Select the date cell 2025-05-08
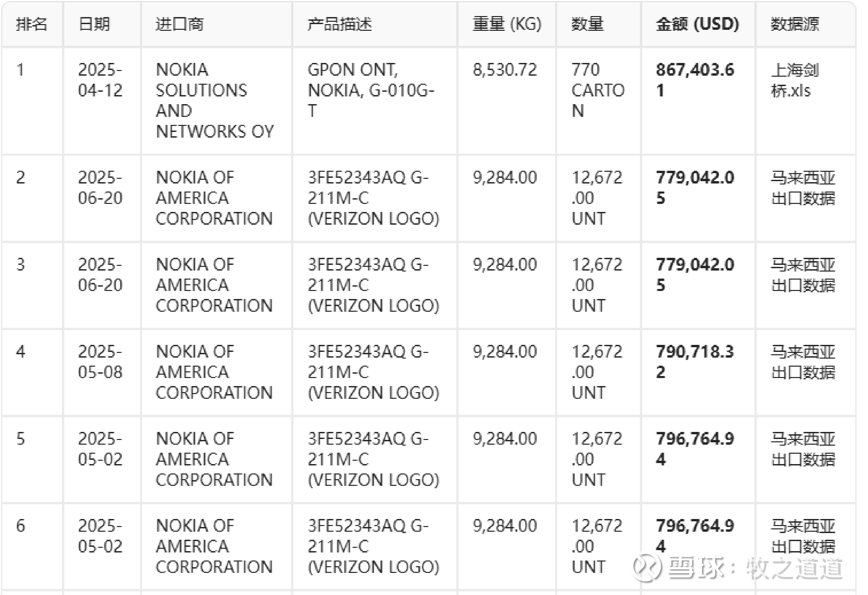 click(100, 362)
